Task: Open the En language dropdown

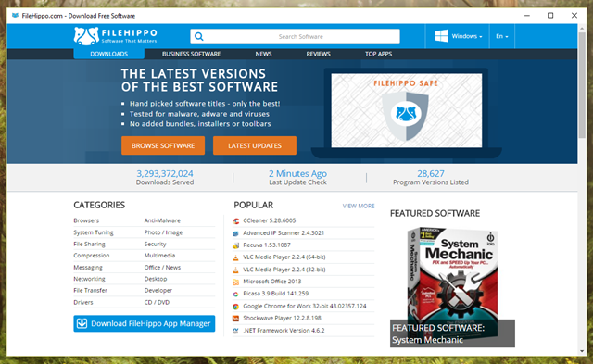Action: click(502, 36)
